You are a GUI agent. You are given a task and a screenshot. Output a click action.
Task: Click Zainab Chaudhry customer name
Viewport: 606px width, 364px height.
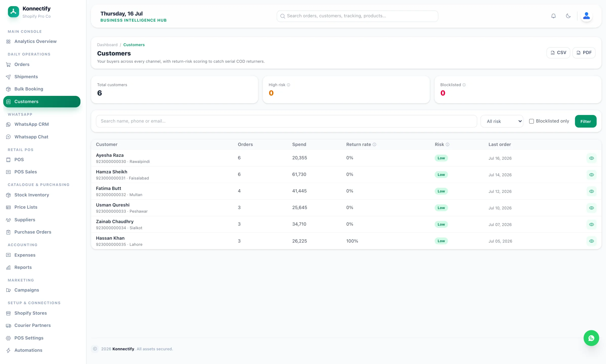pyautogui.click(x=115, y=221)
